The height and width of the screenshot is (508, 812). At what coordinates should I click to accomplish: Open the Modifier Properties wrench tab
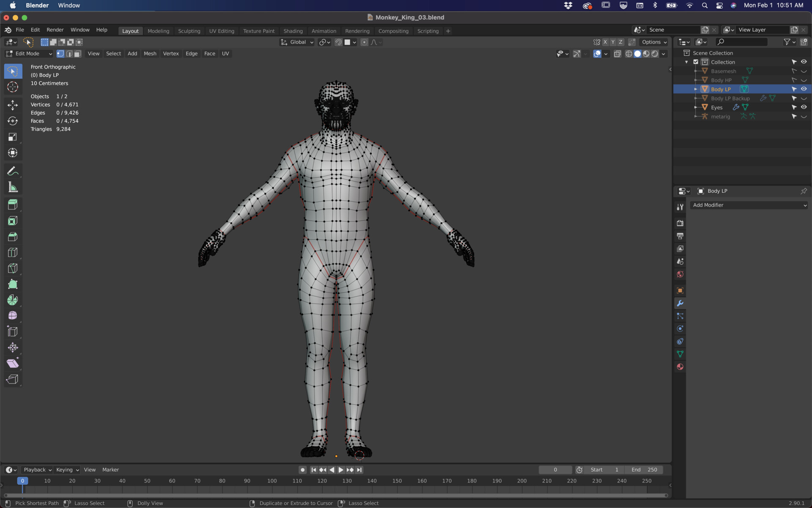point(680,303)
